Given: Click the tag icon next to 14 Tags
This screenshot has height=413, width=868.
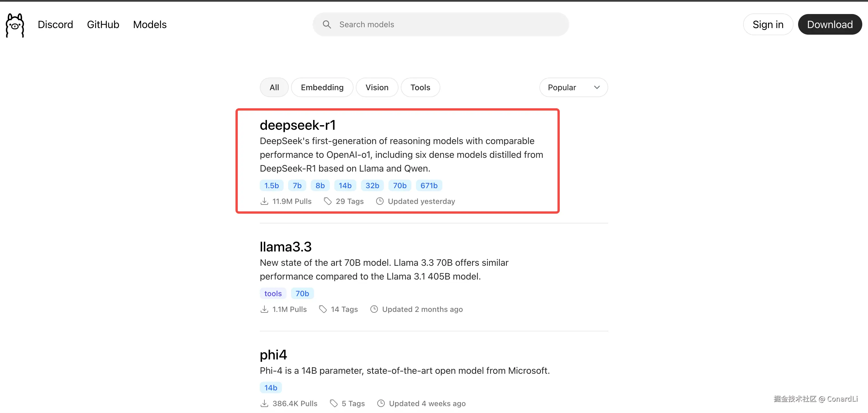Looking at the screenshot, I should [323, 309].
